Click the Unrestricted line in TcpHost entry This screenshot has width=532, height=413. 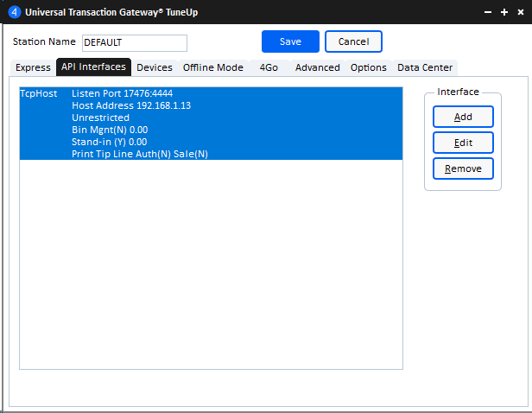click(x=100, y=118)
